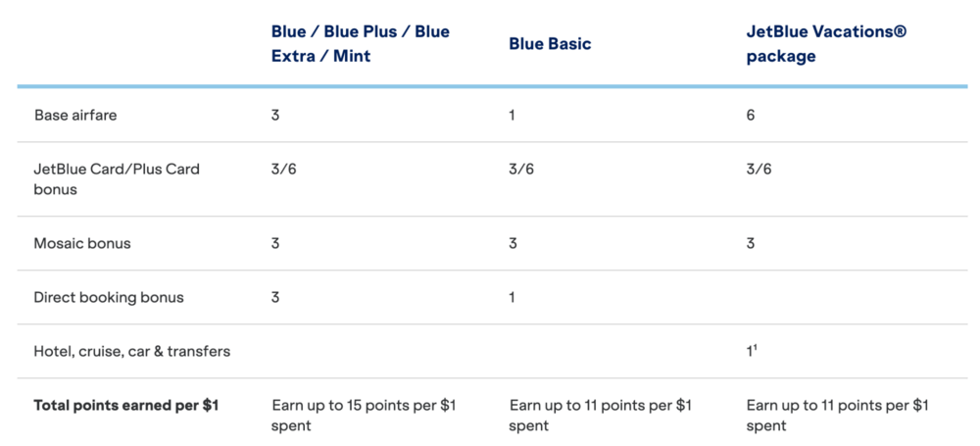
Task: Click the "Mosaic bonus" row label
Action: [x=81, y=243]
